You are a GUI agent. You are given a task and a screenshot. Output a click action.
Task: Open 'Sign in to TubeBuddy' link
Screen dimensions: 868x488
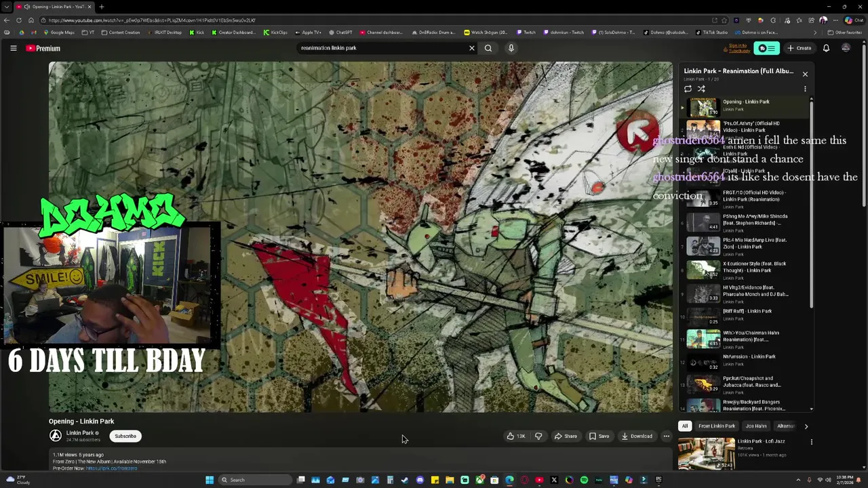click(x=738, y=48)
